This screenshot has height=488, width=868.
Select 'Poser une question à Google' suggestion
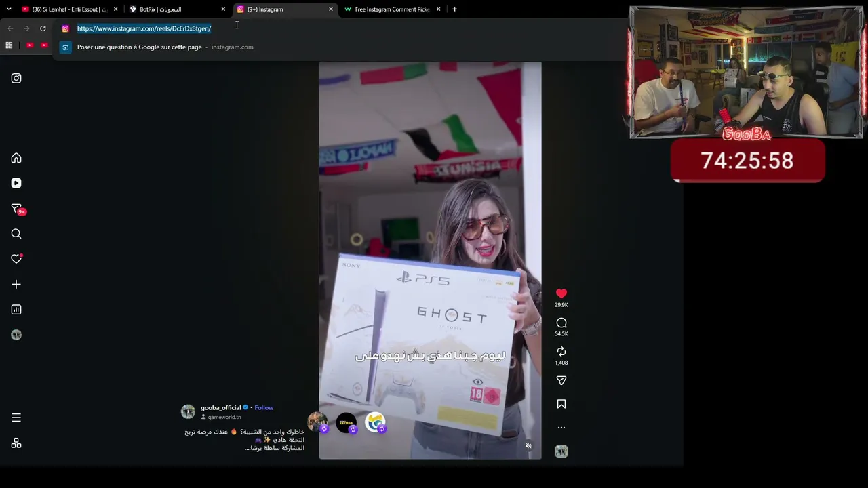coord(339,47)
